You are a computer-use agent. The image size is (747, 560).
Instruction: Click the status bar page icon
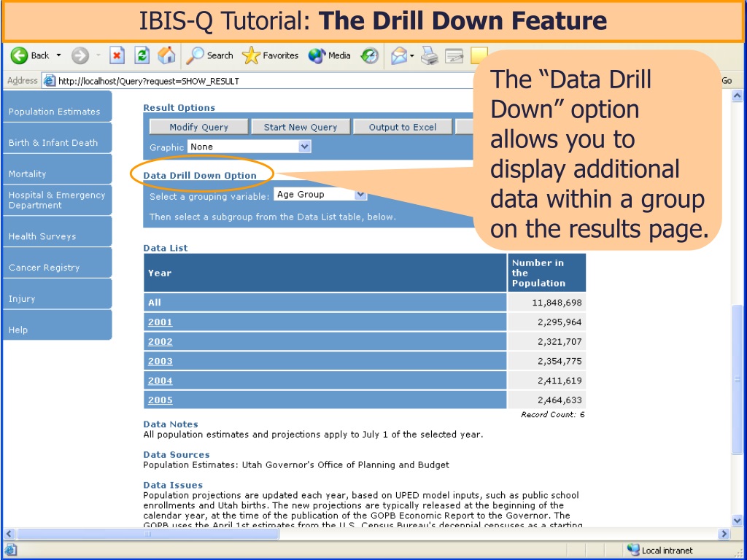[x=10, y=550]
